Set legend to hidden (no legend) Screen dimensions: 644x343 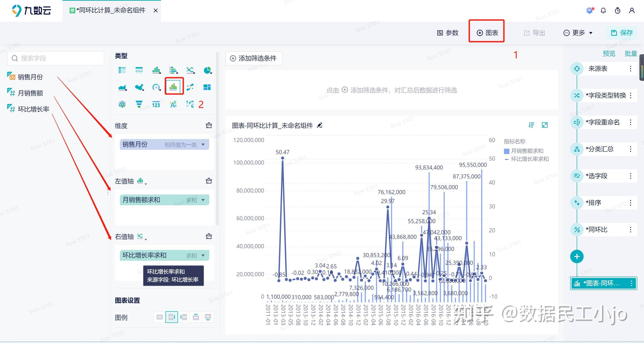pyautogui.click(x=159, y=317)
